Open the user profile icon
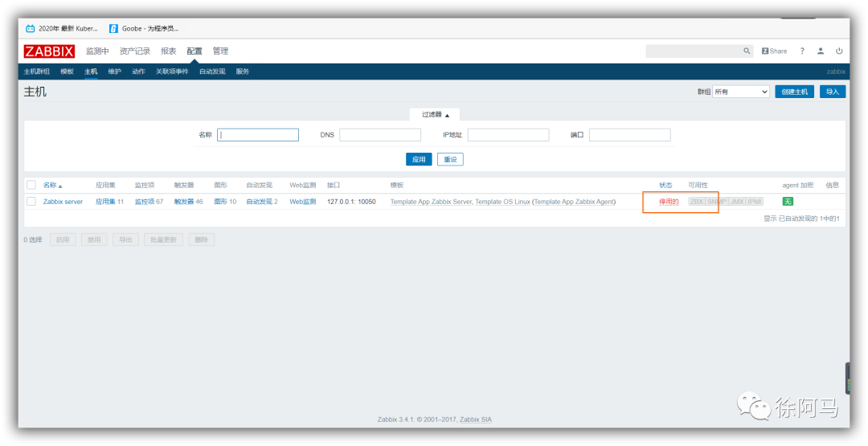Viewport: 868px width, 446px height. pos(821,51)
